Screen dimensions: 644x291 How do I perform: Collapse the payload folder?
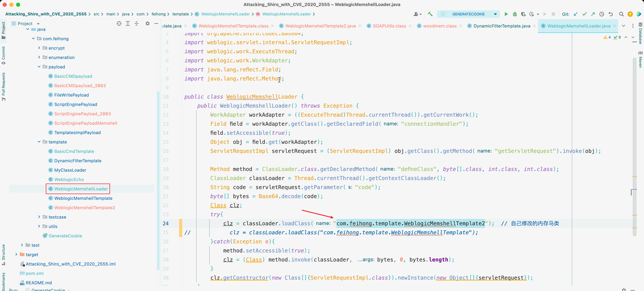tap(39, 67)
